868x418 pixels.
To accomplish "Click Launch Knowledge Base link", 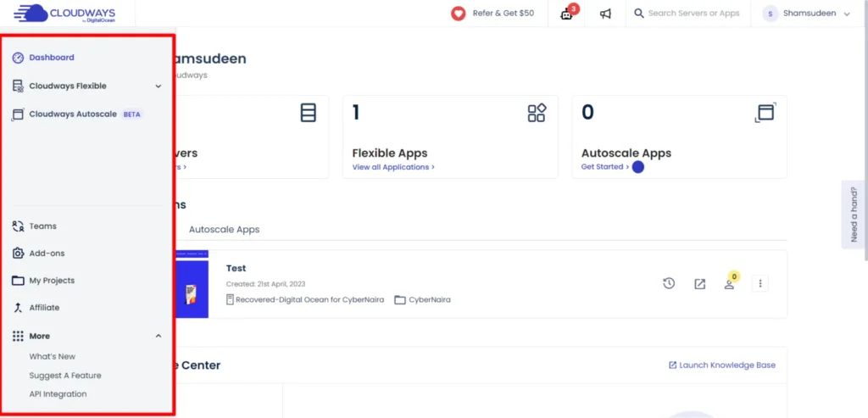I will tap(722, 365).
